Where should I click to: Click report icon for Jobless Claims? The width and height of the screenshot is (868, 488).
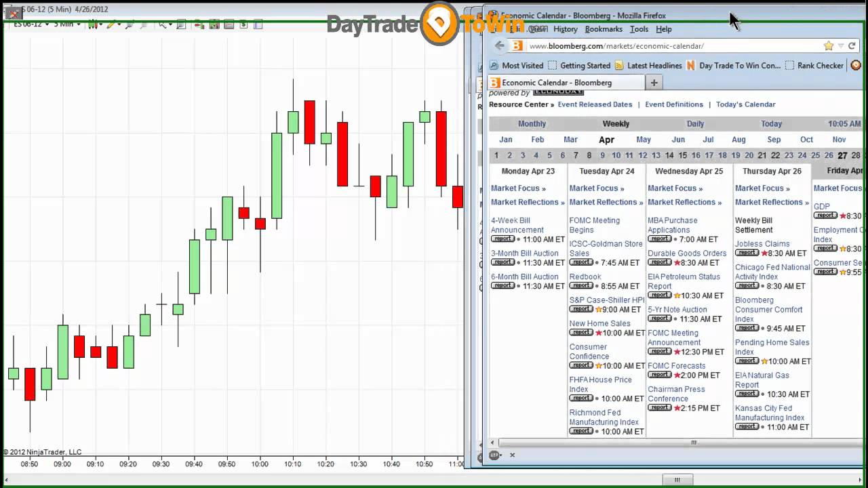pos(747,253)
